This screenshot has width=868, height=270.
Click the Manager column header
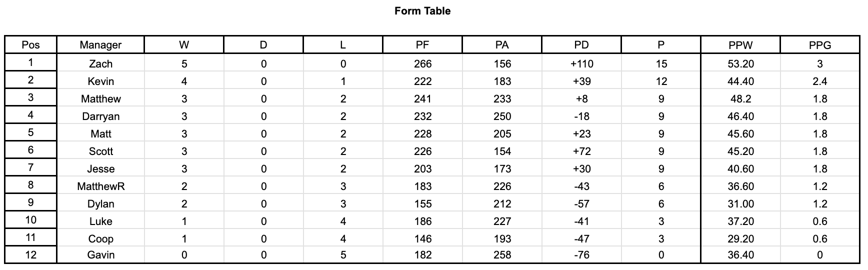[x=100, y=45]
